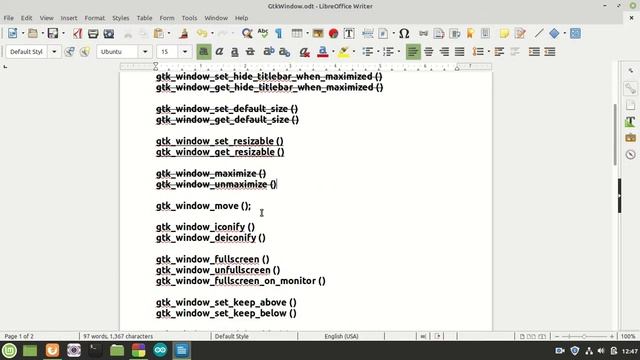Open font name dropdown
Screen dimensions: 640x360
145,52
